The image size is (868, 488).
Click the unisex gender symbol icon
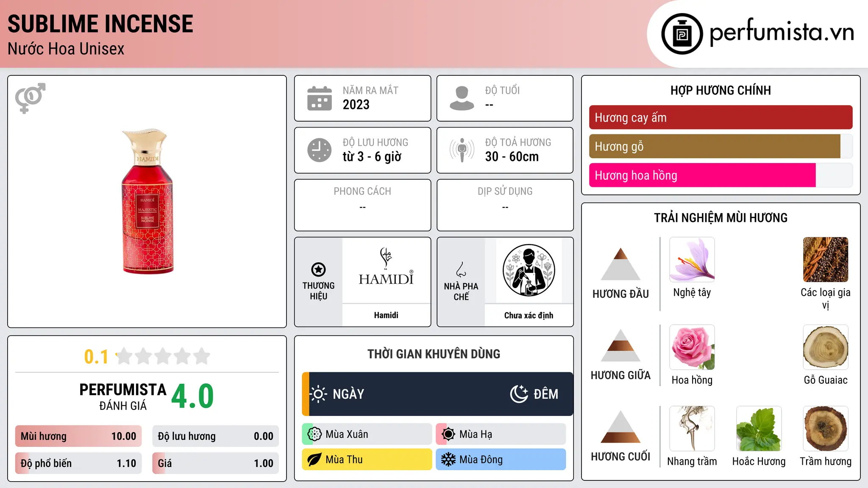(30, 98)
